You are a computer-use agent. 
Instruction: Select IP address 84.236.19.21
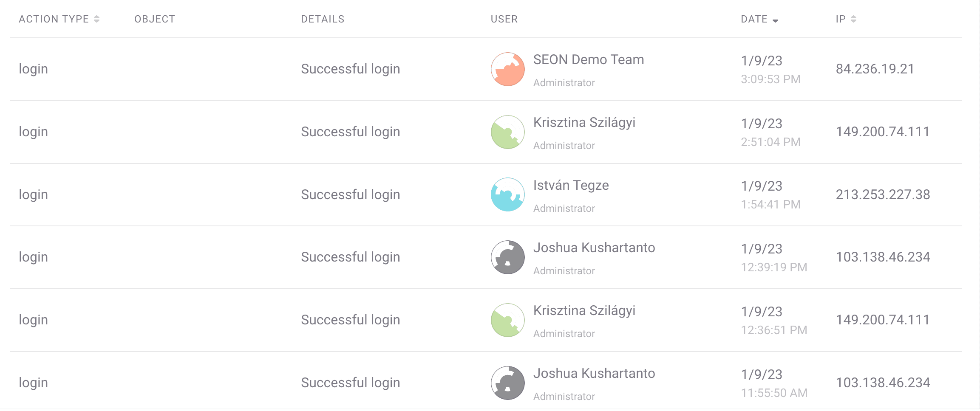click(875, 69)
